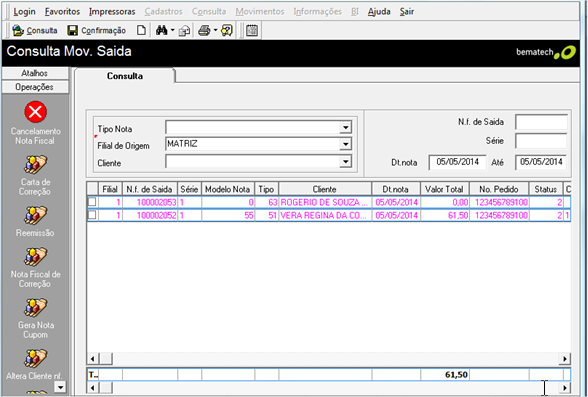588x397 pixels.
Task: Sort by the N.f. de Saida column header
Action: point(149,189)
